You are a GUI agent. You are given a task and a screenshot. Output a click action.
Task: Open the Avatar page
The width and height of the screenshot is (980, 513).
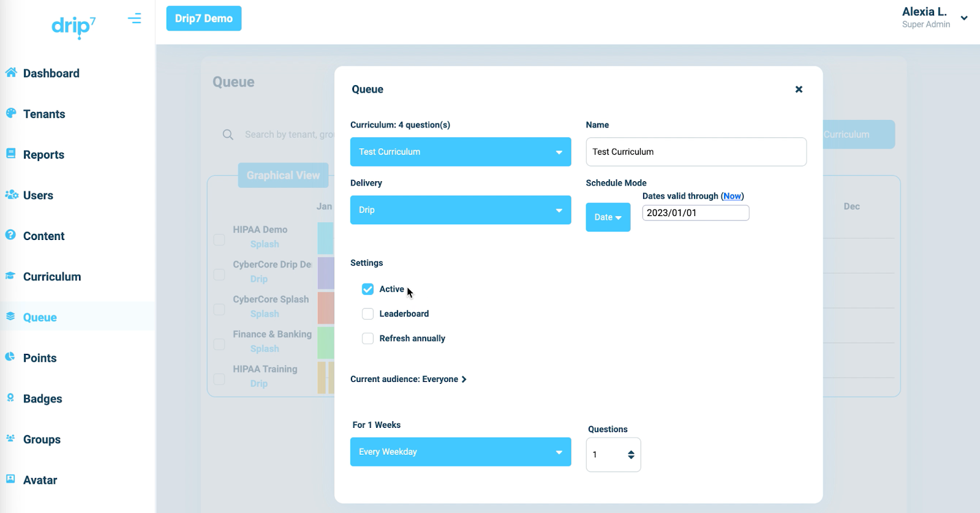pyautogui.click(x=40, y=480)
